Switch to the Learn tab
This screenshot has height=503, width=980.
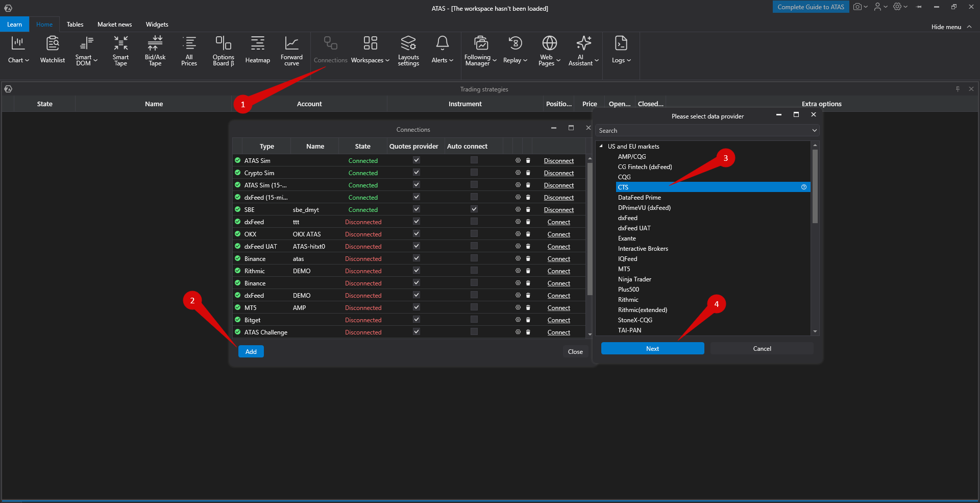click(x=15, y=25)
